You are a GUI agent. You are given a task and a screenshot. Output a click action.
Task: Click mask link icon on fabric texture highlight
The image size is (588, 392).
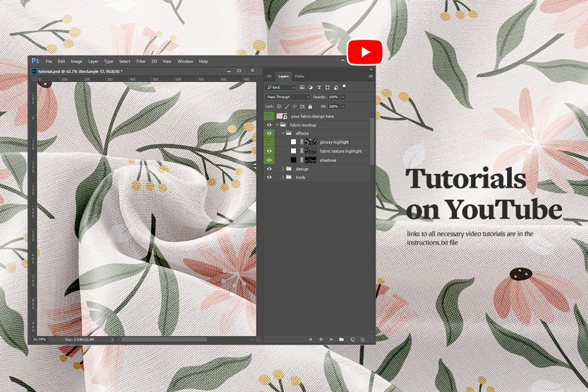click(x=302, y=151)
